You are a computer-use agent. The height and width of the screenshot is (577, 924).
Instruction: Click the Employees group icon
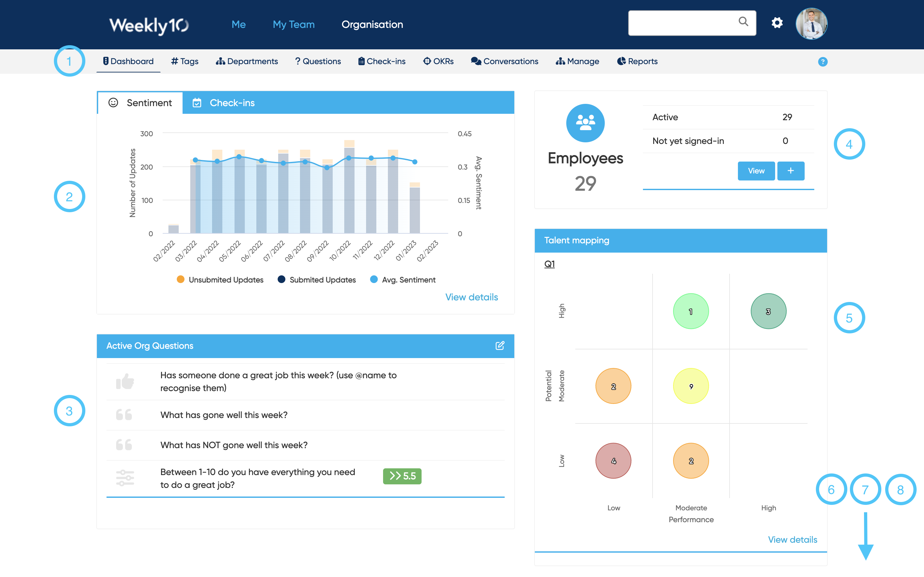(585, 123)
